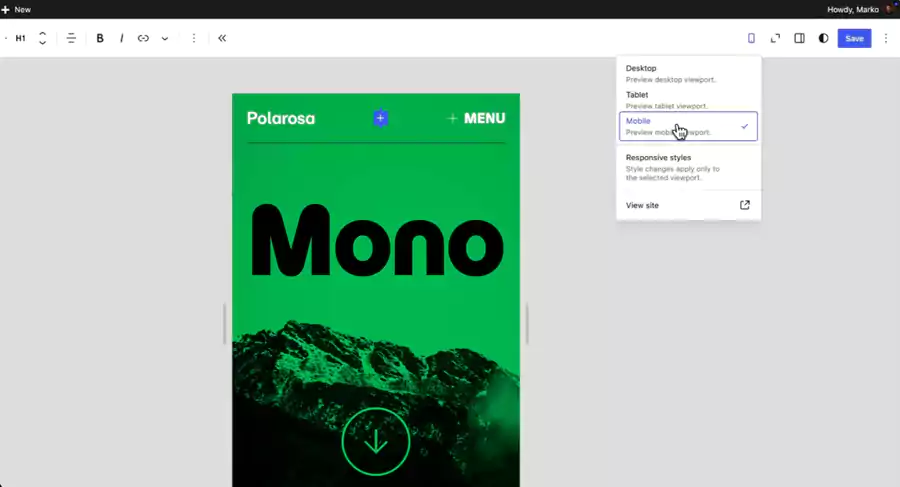Open the Styles half-circle icon
The width and height of the screenshot is (900, 487).
tap(823, 38)
